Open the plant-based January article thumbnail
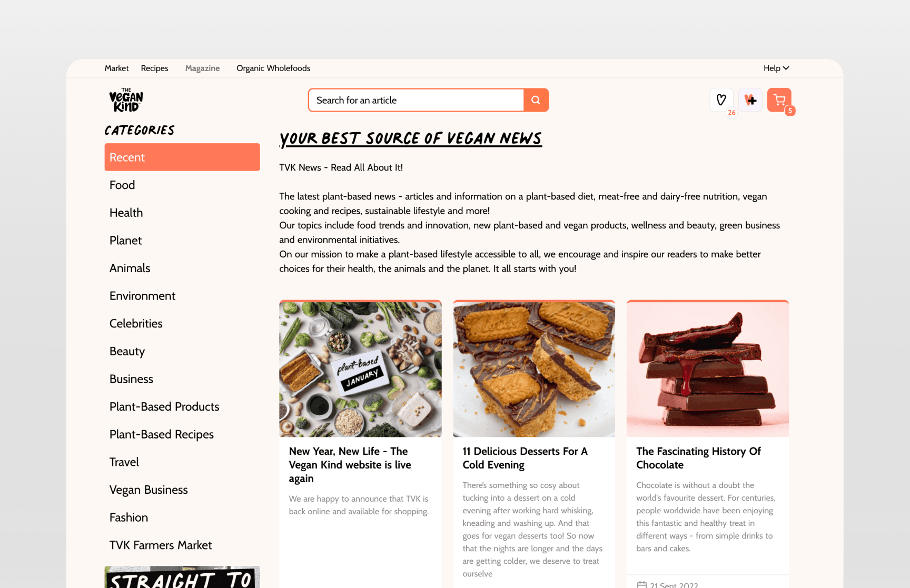 [360, 368]
